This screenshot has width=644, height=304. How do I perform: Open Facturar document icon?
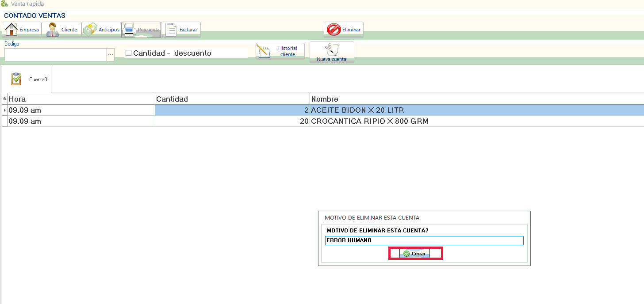coord(172,30)
